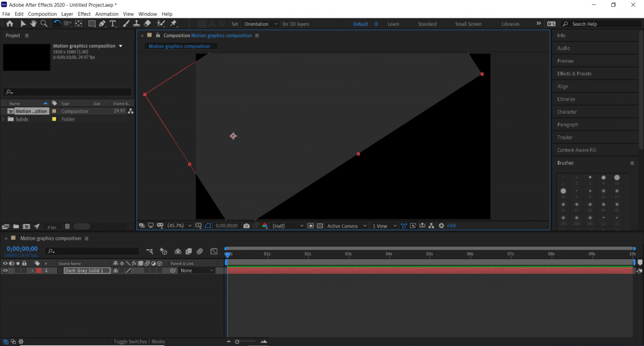Viewport: 644px width, 346px height.
Task: Select the Horizontal Type tool
Action: click(113, 23)
